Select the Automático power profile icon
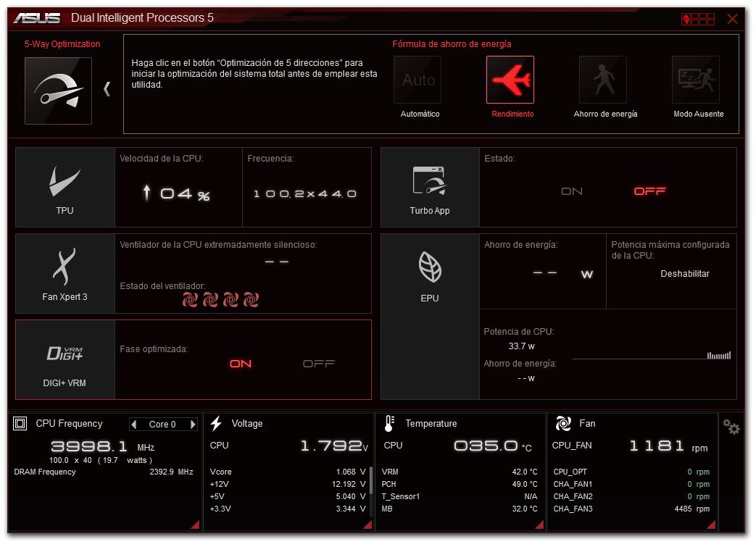756x547 pixels. point(418,80)
